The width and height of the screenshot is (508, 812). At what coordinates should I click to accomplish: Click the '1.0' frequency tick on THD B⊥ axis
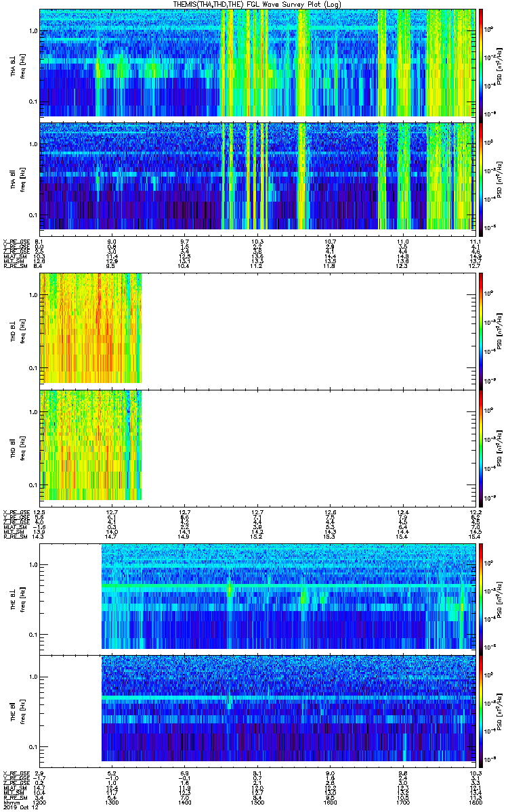pos(33,296)
